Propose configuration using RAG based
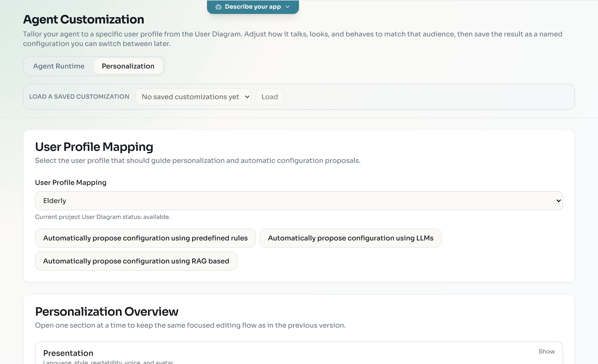 click(136, 261)
